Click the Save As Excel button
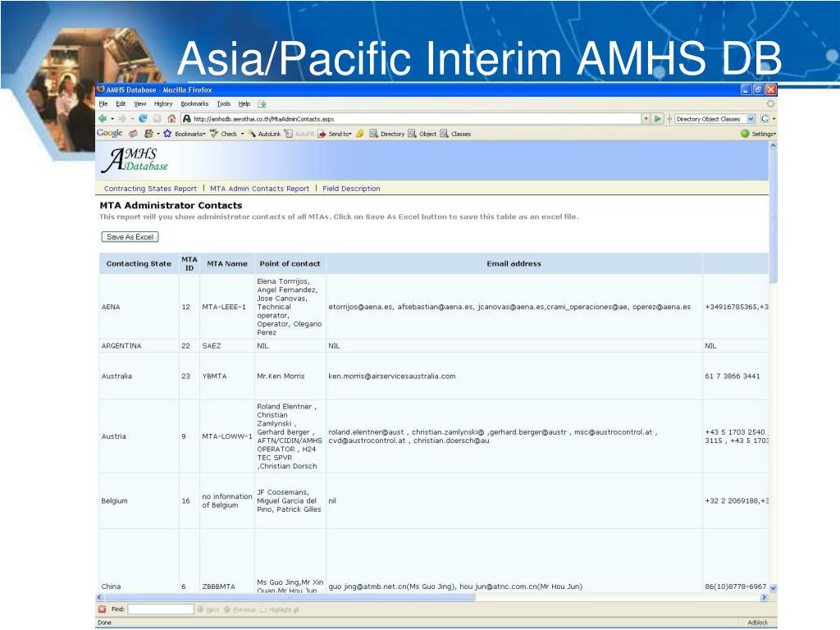 [130, 237]
